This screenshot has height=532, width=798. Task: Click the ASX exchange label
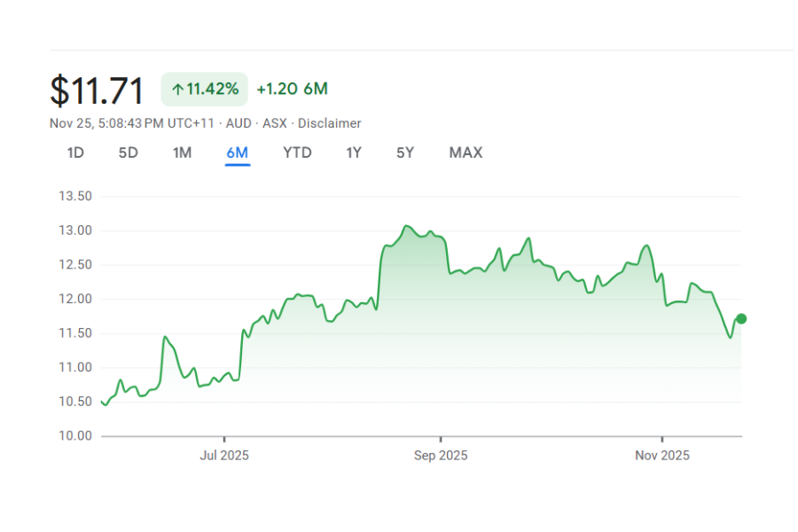tap(274, 123)
